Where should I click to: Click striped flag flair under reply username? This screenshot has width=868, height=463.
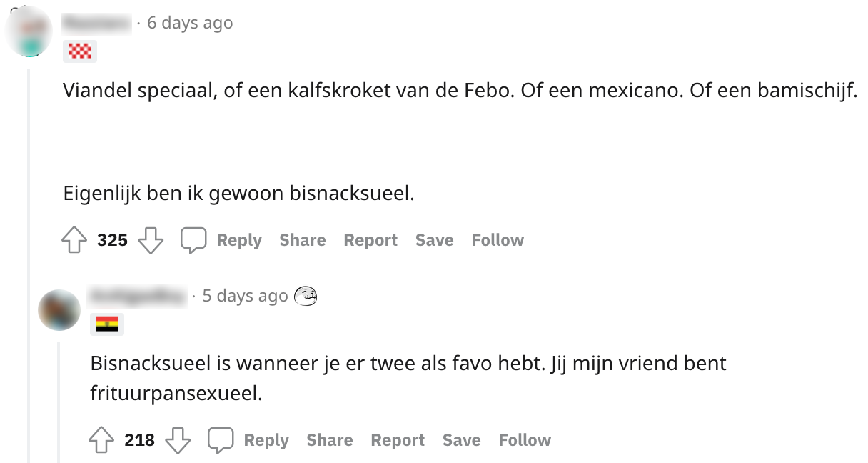pos(107,324)
